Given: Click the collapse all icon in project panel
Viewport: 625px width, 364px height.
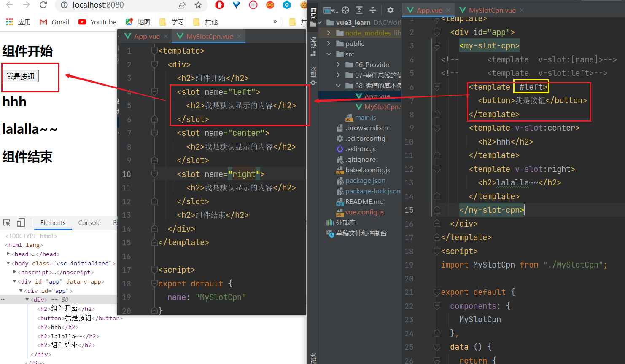Looking at the screenshot, I should (x=373, y=10).
